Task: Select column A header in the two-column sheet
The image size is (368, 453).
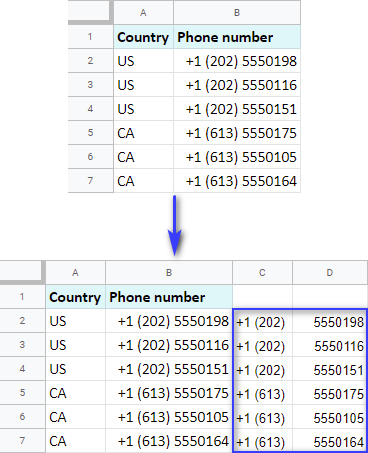Action: pyautogui.click(x=143, y=12)
